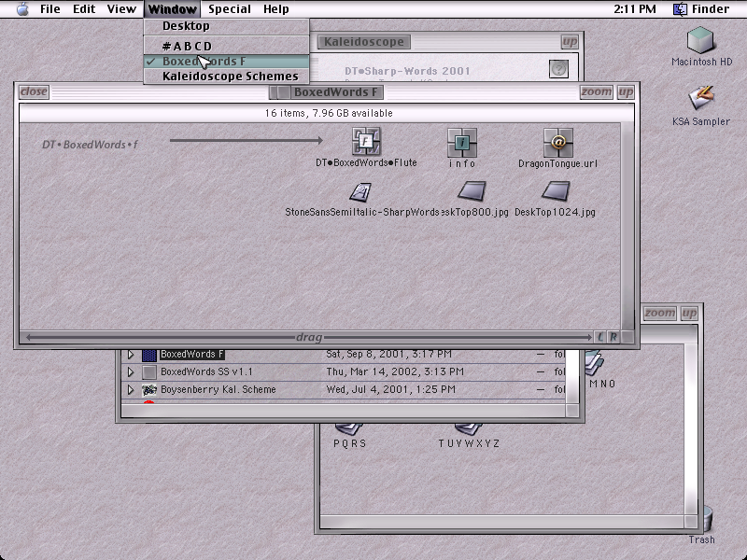Click the vertical scrollbar of BoxedWords F window
This screenshot has height=560, width=747.
(627, 226)
